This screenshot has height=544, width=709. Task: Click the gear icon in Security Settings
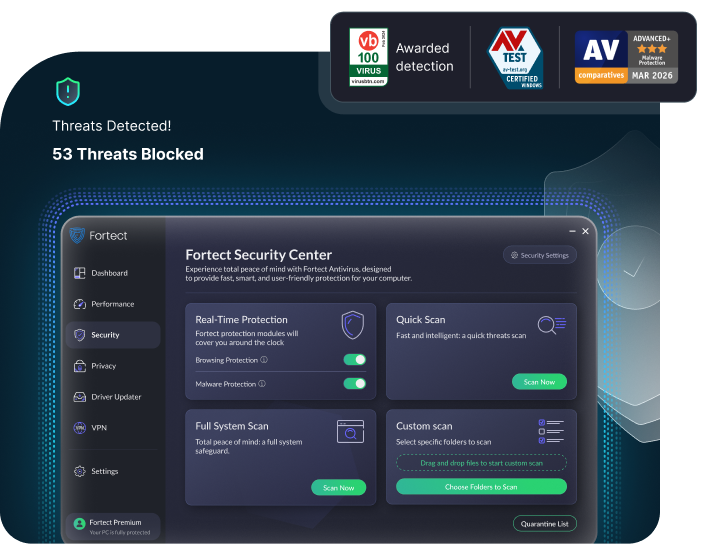click(x=515, y=255)
